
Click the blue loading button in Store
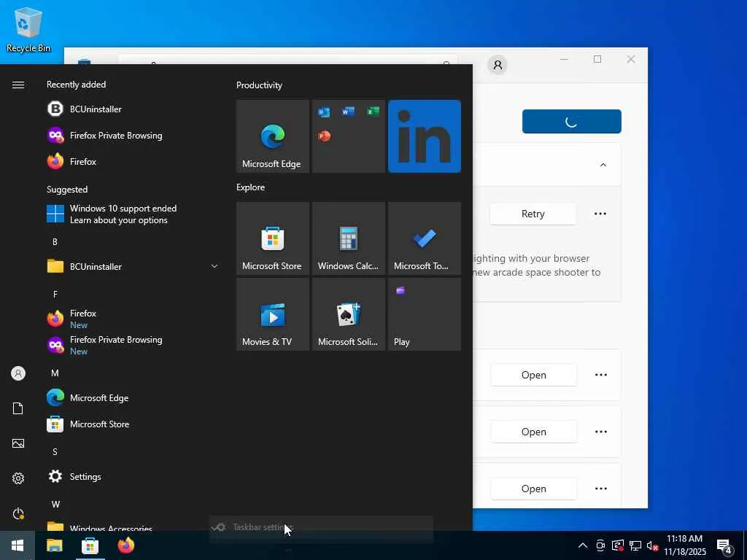(x=572, y=122)
